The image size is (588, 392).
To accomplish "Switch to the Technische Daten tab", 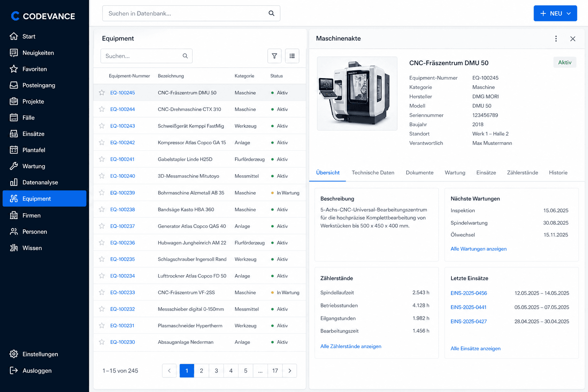I will [x=373, y=173].
